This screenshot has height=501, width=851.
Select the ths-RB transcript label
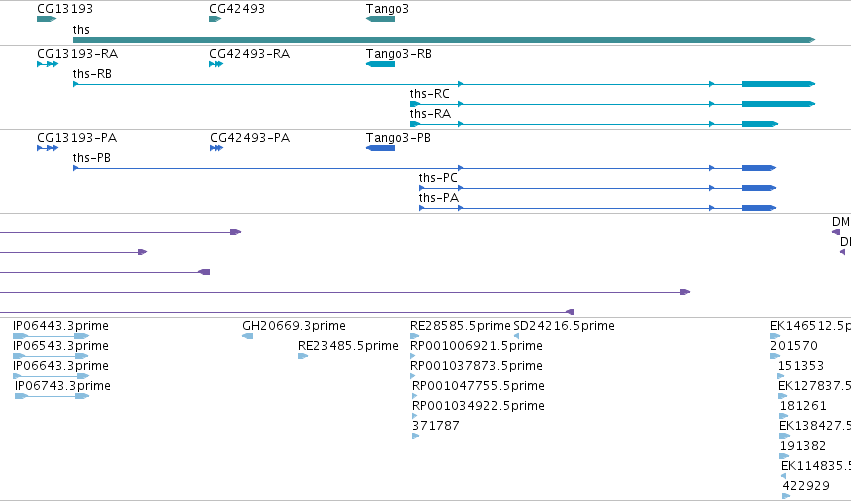pyautogui.click(x=92, y=74)
